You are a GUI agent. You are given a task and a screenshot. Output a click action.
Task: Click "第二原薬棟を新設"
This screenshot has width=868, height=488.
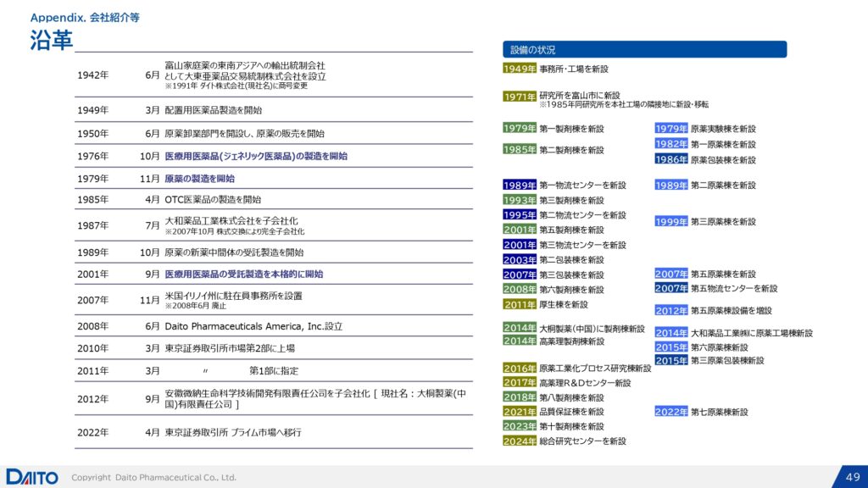[x=723, y=186]
